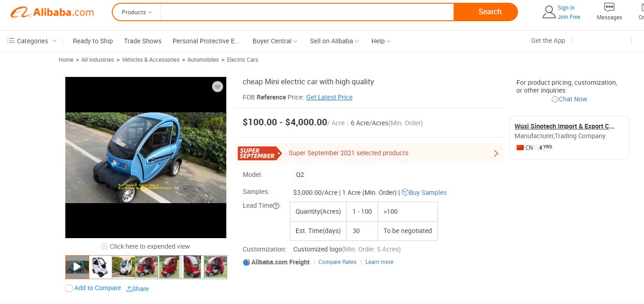This screenshot has width=644, height=304.
Task: Tick the Add to Compare checkbox
Action: (x=69, y=288)
